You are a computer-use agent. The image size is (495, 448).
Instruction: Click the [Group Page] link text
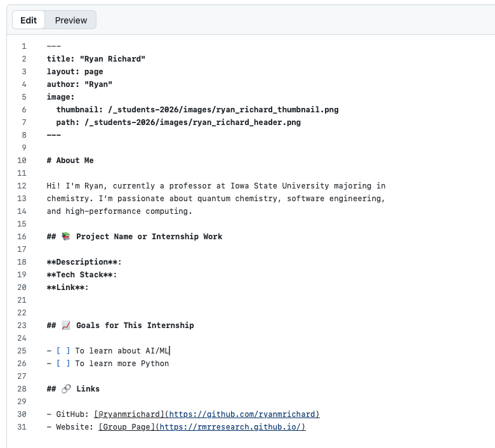coord(126,427)
